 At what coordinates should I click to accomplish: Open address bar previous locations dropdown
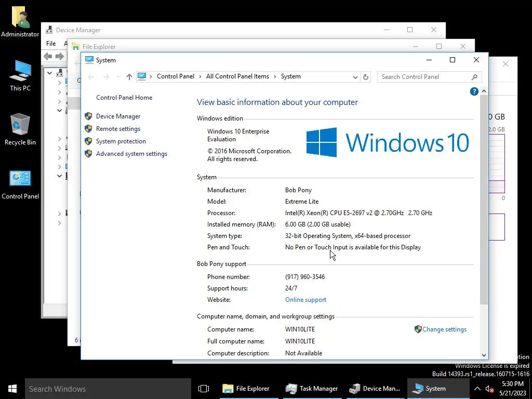355,77
